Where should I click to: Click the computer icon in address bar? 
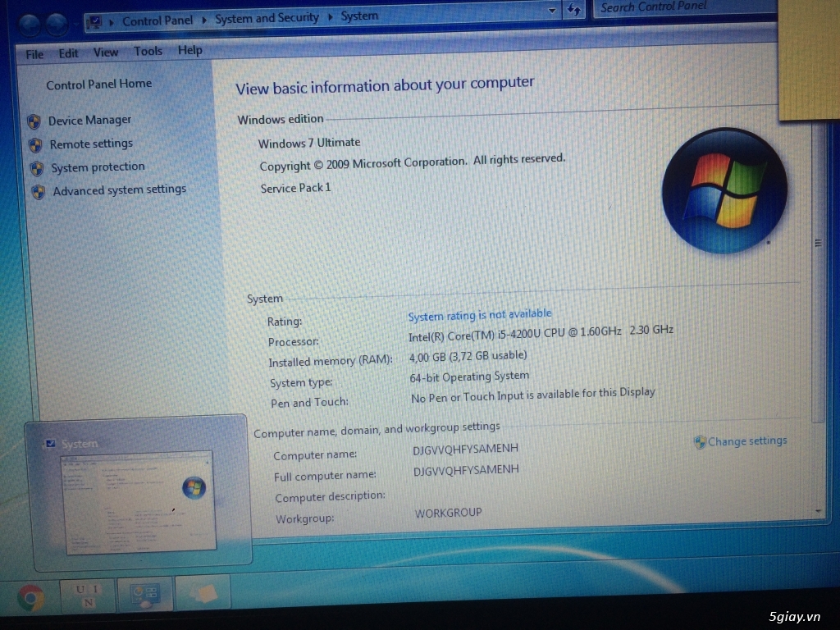94,22
